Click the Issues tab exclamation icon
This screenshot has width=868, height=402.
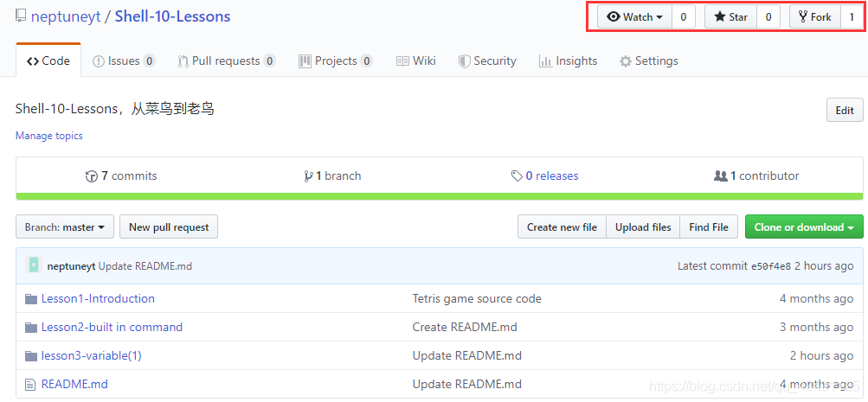tap(99, 61)
